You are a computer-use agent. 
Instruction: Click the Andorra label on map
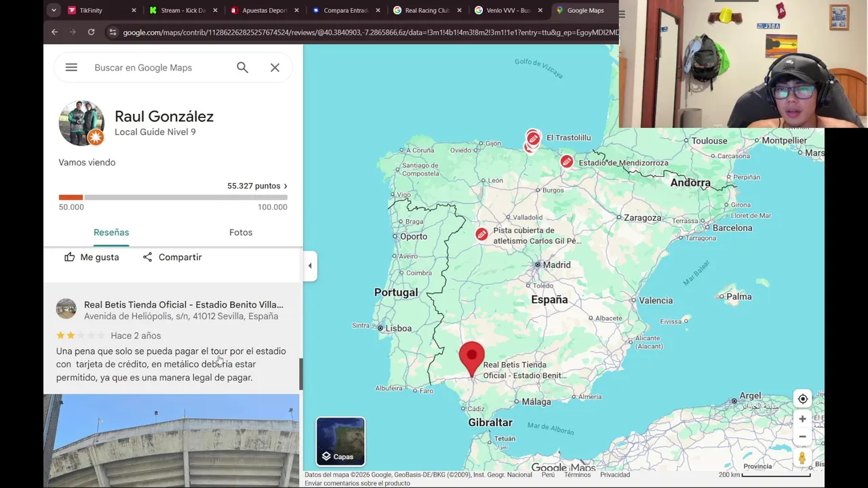(x=690, y=183)
